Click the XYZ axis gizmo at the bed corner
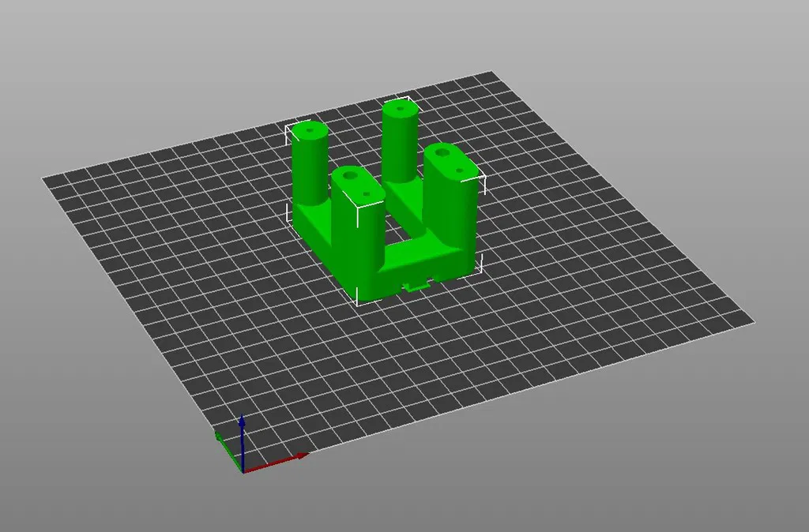 click(x=261, y=444)
